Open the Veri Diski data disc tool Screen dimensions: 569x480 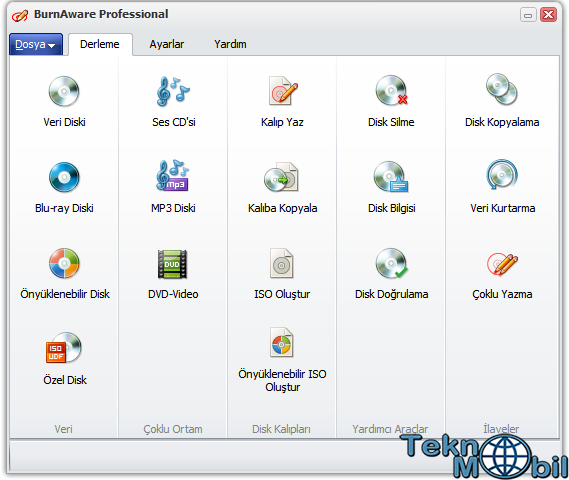[x=64, y=102]
